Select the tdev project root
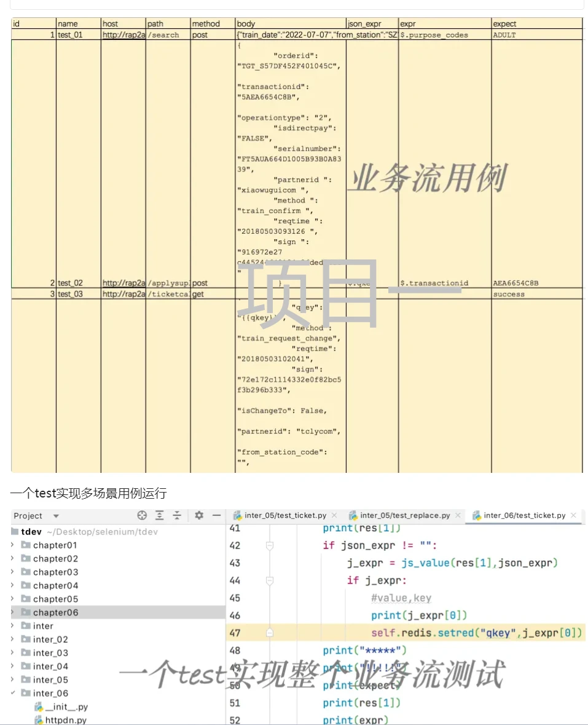Image resolution: width=588 pixels, height=725 pixels. pyautogui.click(x=31, y=532)
